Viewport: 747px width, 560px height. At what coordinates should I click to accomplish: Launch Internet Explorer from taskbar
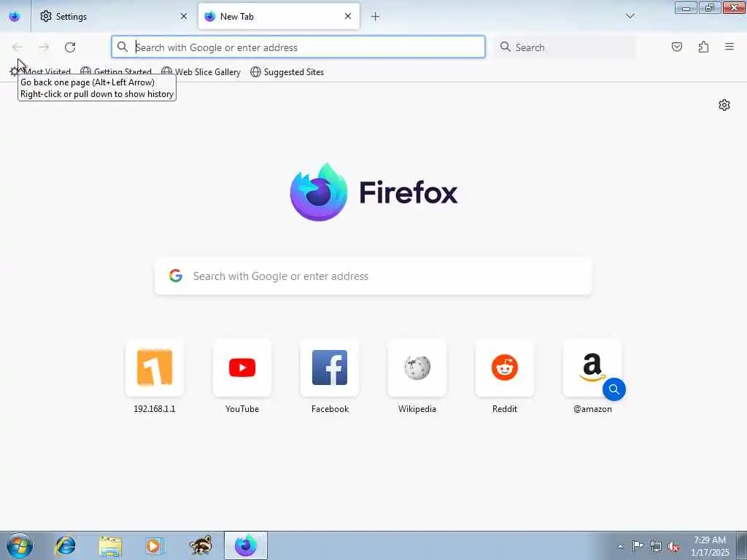65,545
